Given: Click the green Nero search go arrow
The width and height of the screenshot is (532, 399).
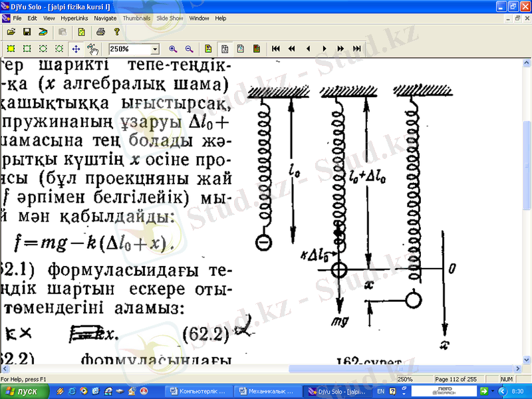Looking at the screenshot, I should pyautogui.click(x=485, y=391).
